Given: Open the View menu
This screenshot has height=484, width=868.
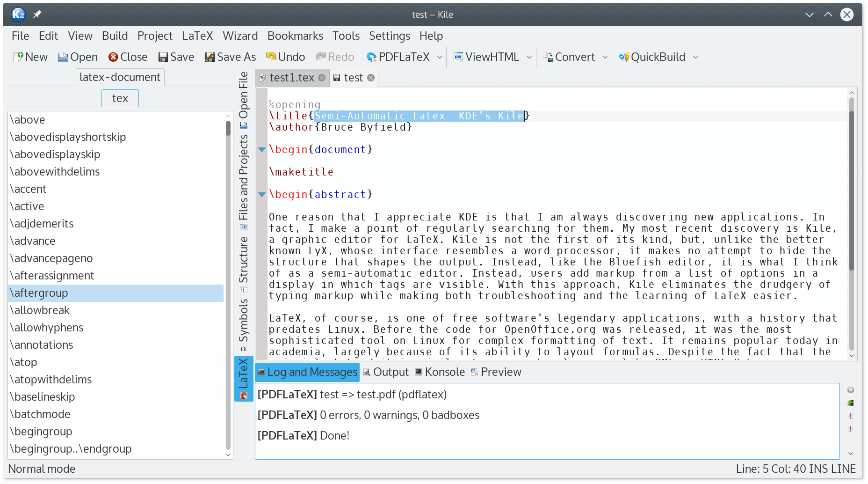Looking at the screenshot, I should point(80,36).
